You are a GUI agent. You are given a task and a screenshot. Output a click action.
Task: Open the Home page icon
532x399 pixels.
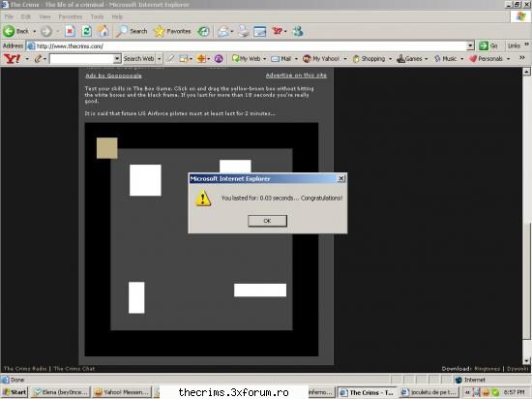(103, 31)
